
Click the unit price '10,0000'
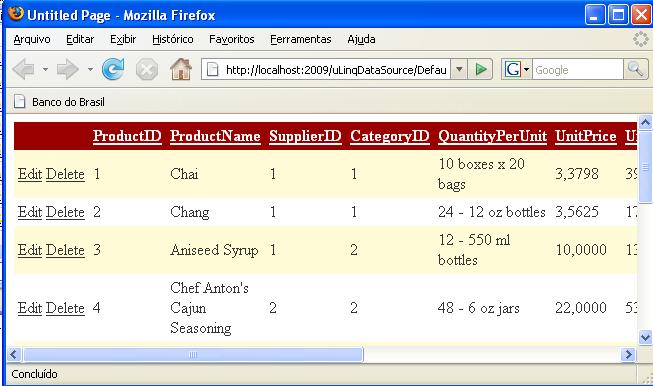coord(581,250)
